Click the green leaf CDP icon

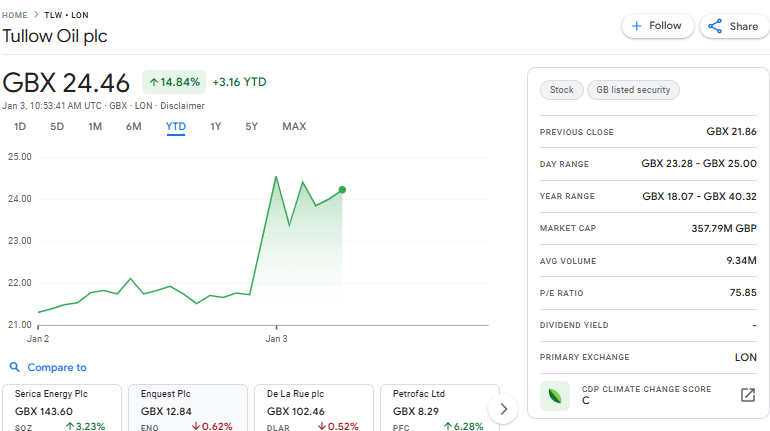(555, 396)
